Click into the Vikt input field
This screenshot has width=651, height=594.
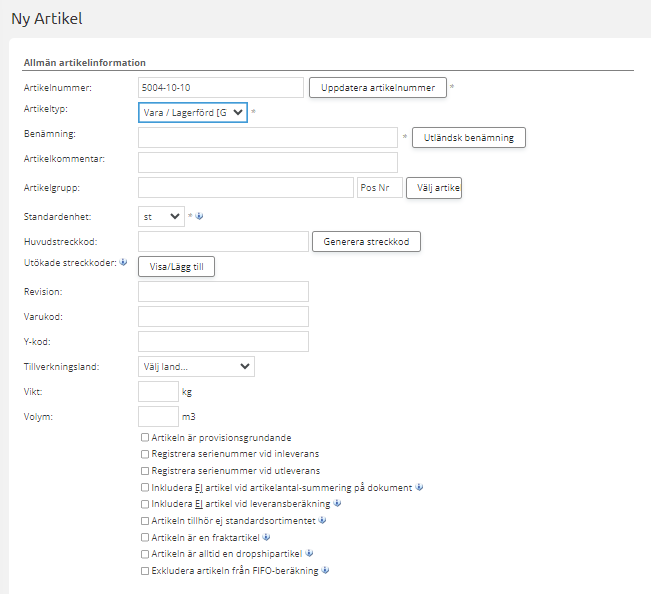coord(158,392)
